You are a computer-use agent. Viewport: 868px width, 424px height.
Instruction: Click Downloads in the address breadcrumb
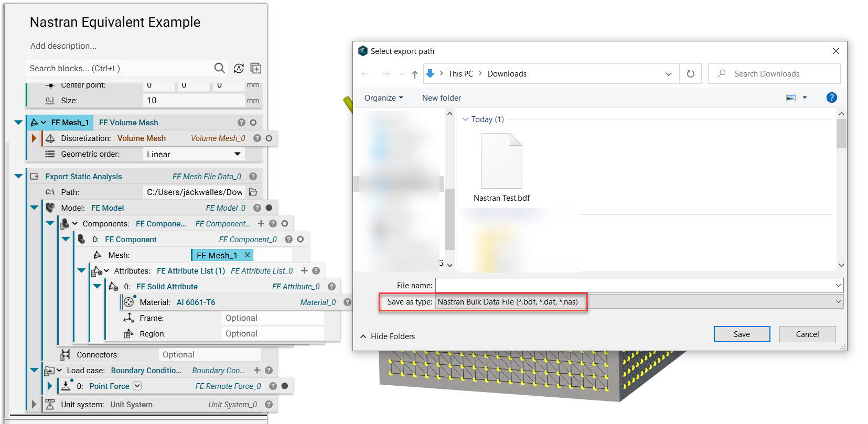click(x=507, y=74)
